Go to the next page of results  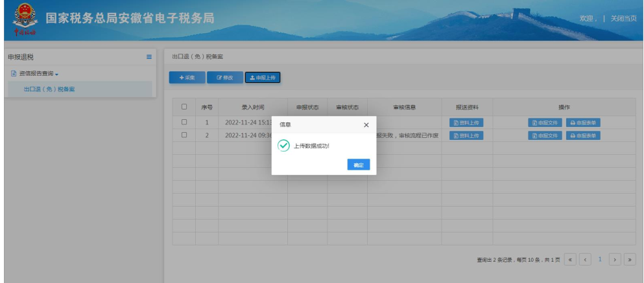point(615,260)
